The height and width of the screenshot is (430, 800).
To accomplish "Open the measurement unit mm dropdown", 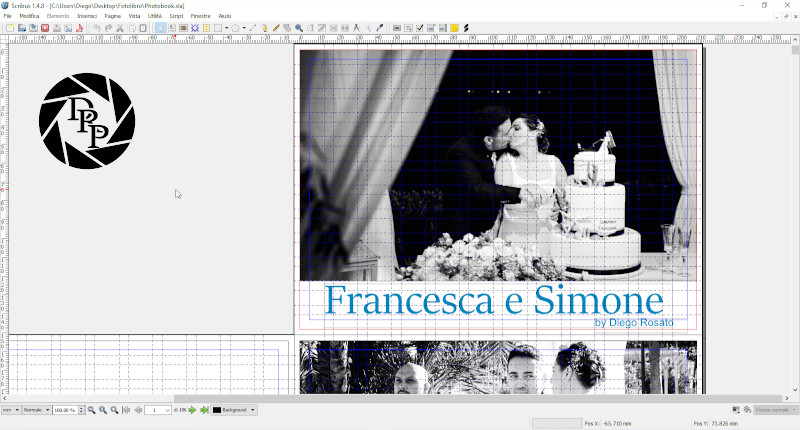I will click(11, 410).
